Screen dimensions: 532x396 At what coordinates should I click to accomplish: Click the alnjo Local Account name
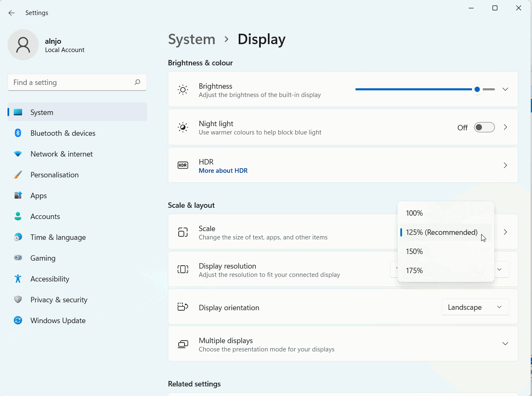65,45
